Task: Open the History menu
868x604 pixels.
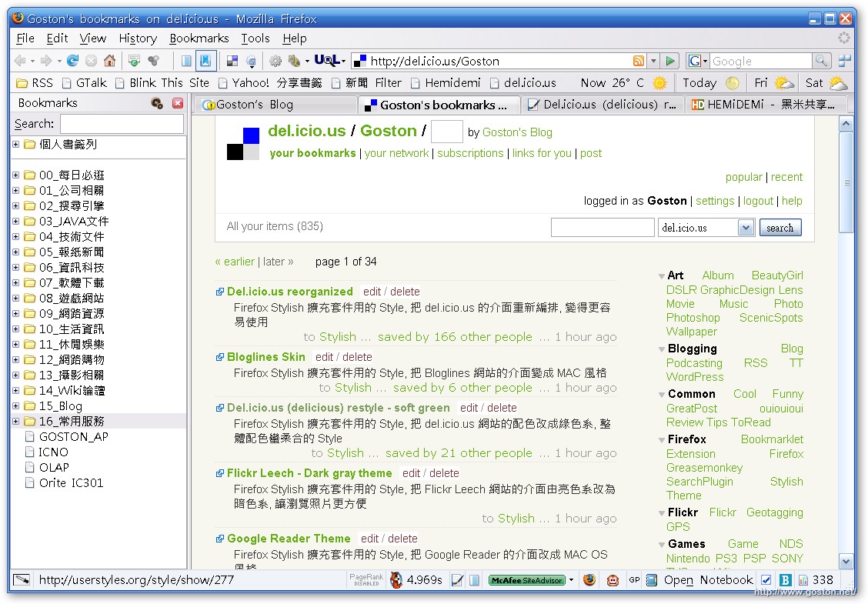Action: (138, 38)
